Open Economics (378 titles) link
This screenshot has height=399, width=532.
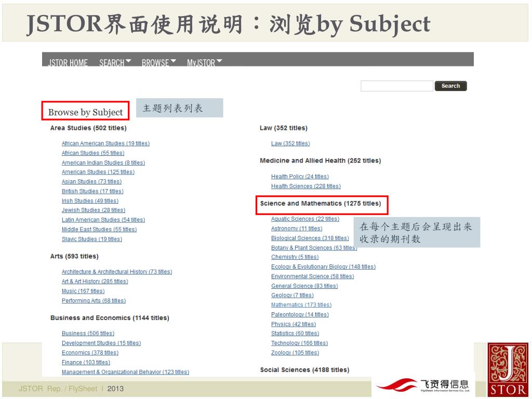tap(90, 353)
